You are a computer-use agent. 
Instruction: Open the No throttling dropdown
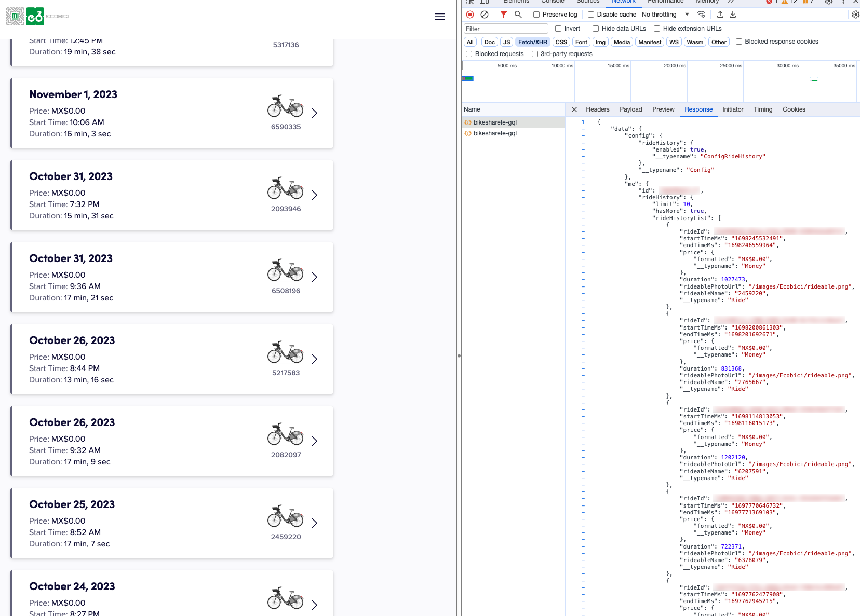click(666, 15)
